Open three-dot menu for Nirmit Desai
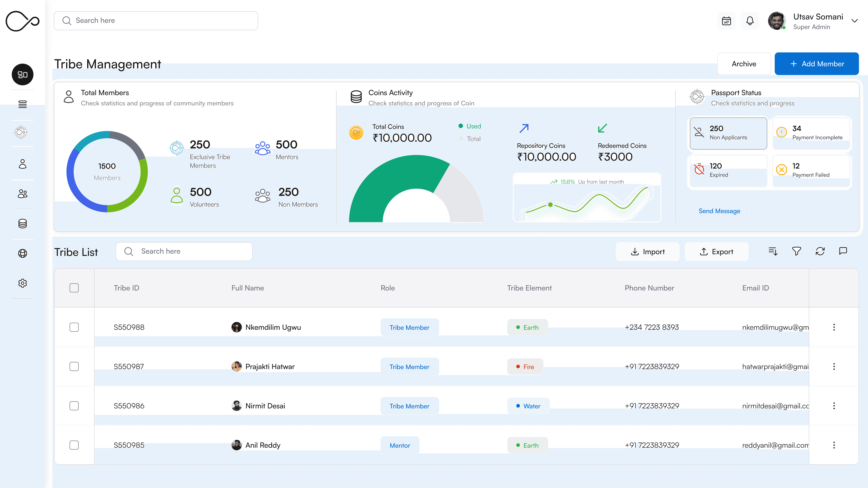The width and height of the screenshot is (868, 488). 834,406
